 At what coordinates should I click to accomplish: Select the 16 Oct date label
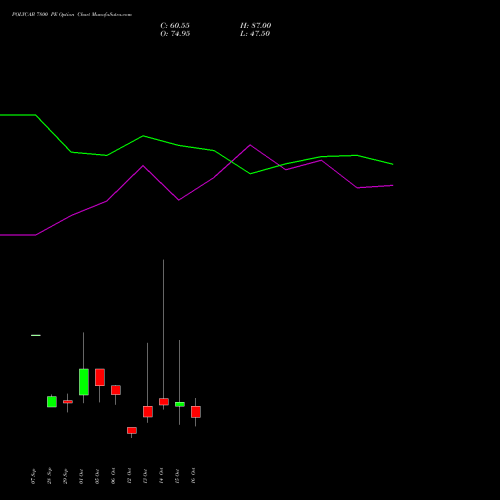click(x=193, y=476)
